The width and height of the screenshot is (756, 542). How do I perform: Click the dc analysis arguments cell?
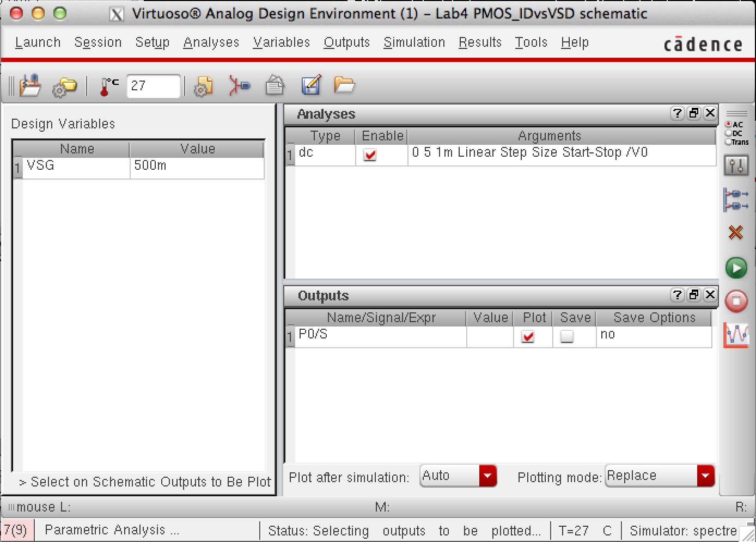(562, 155)
